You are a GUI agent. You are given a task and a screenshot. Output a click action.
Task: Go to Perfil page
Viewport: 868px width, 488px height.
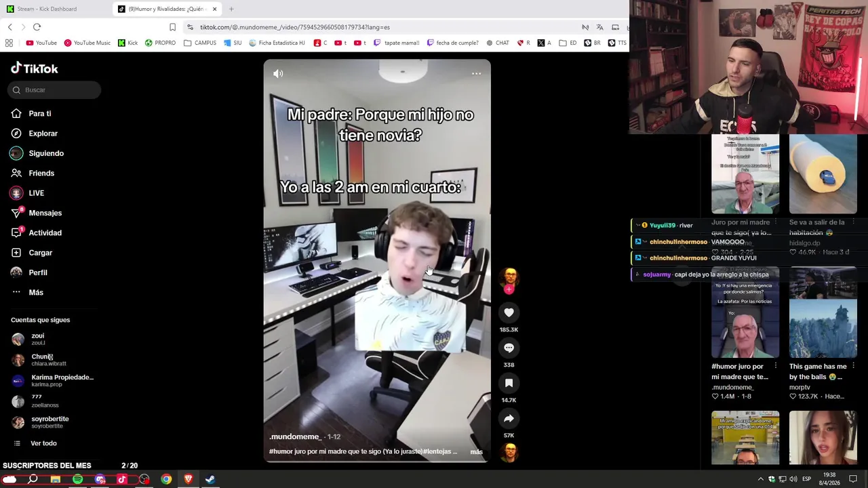pyautogui.click(x=37, y=272)
